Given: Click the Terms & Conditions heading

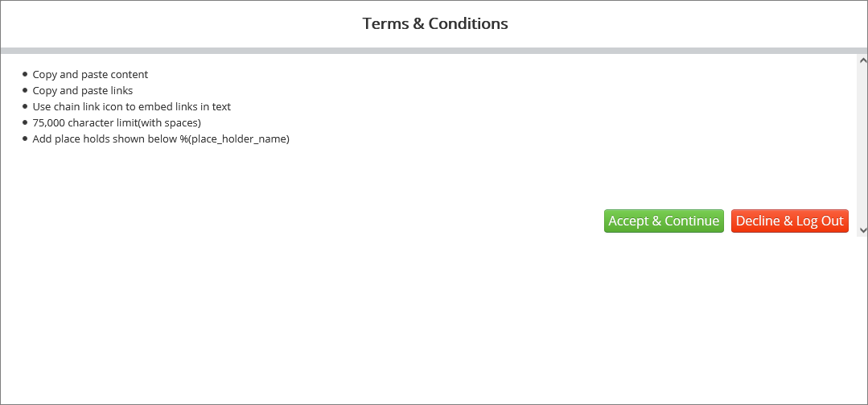Looking at the screenshot, I should coord(434,23).
